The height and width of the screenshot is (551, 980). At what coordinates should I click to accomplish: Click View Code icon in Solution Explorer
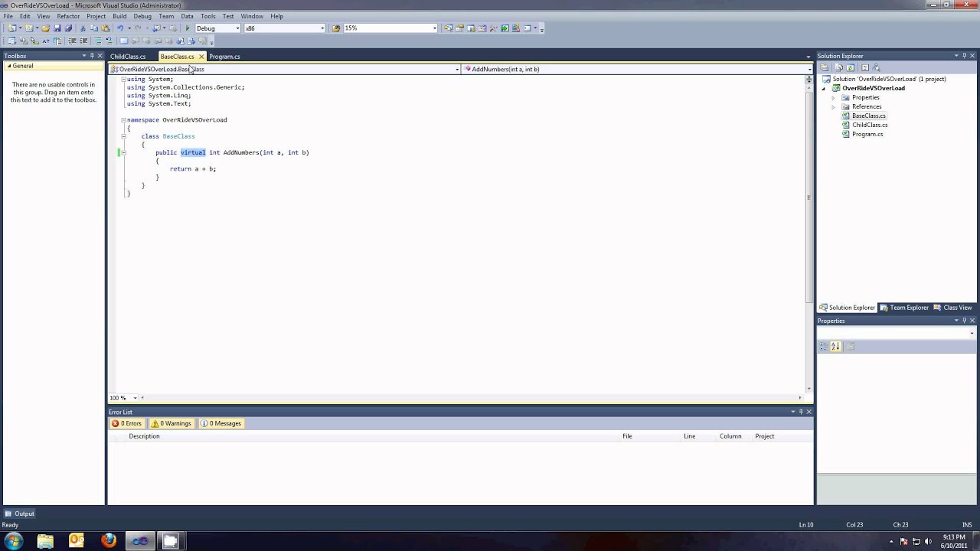point(864,67)
